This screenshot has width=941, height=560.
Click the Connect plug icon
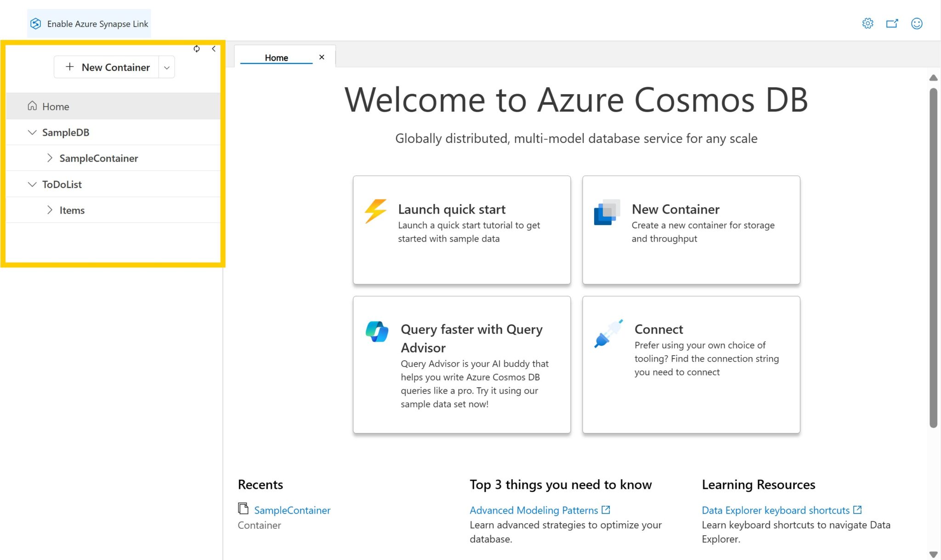pyautogui.click(x=609, y=333)
